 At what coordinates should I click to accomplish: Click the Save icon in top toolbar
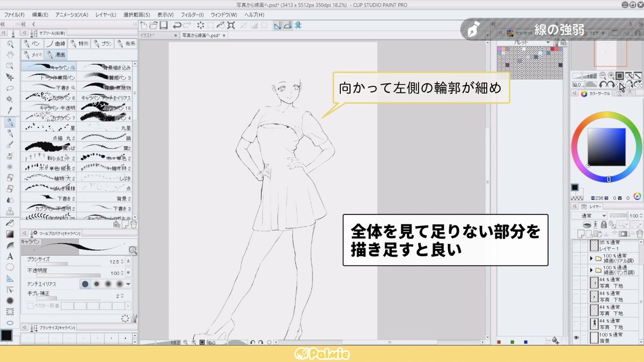click(164, 25)
